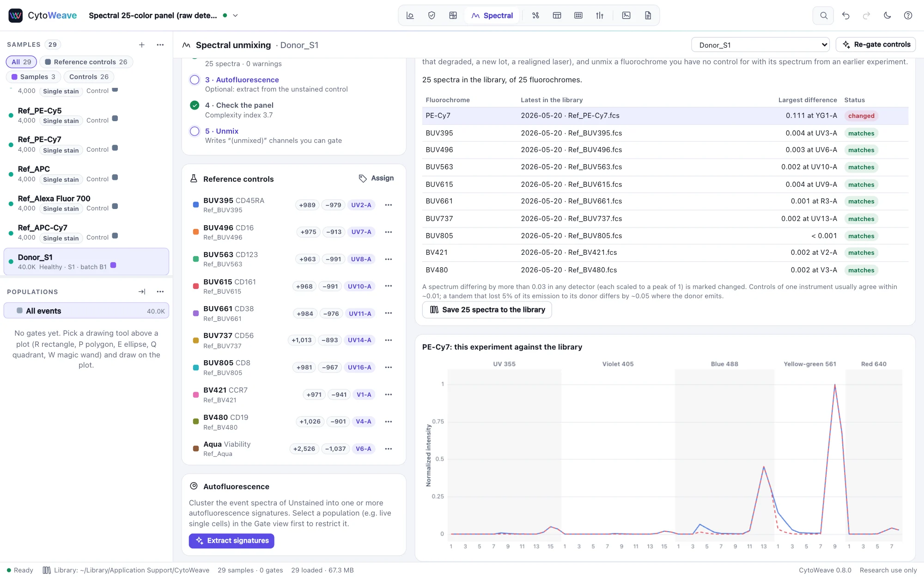Filter by Controls 26 chip
Screen dimensions: 924x578
(89, 76)
